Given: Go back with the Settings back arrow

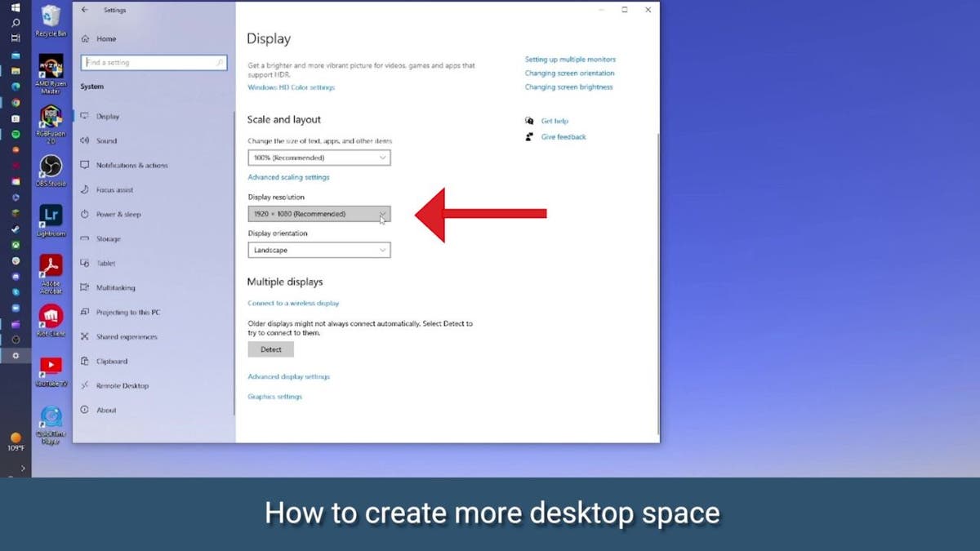Looking at the screenshot, I should (x=85, y=10).
